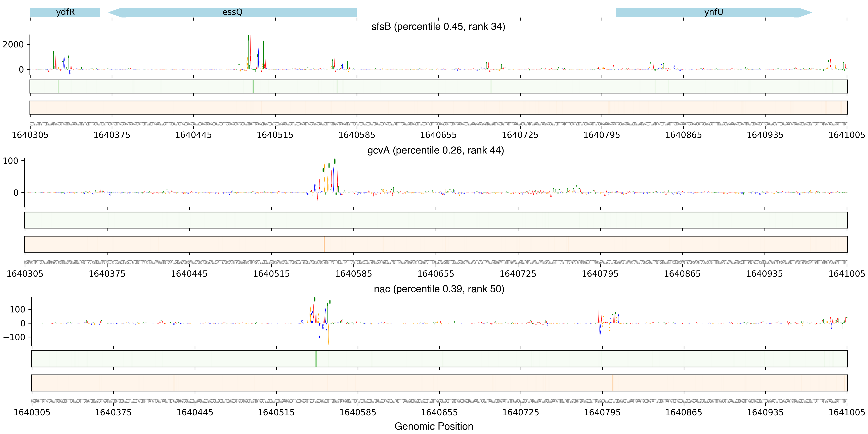Click green stripe in nac heatmap

pyautogui.click(x=316, y=358)
